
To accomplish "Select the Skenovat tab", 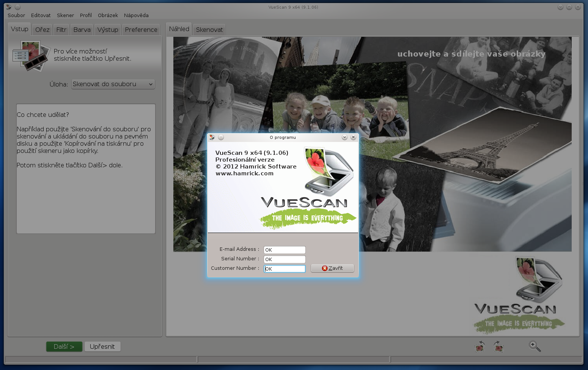I will [x=209, y=30].
